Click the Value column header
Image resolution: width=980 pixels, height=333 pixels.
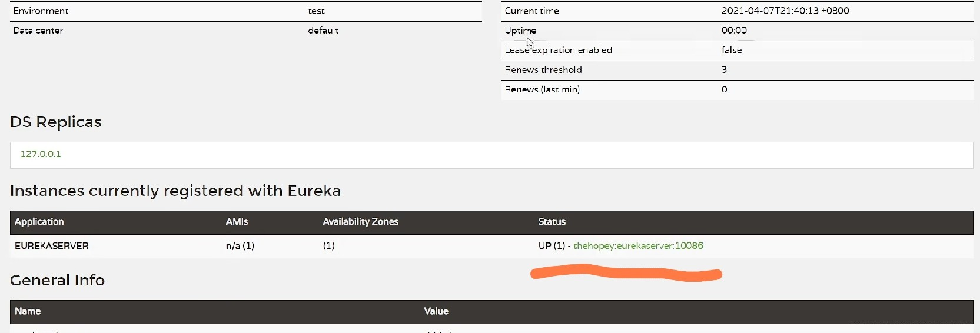(x=436, y=311)
